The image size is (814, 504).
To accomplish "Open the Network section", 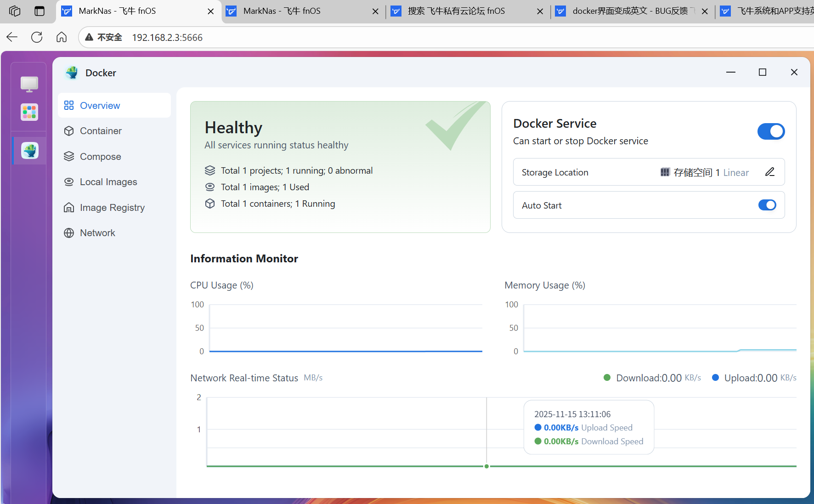I will point(97,233).
